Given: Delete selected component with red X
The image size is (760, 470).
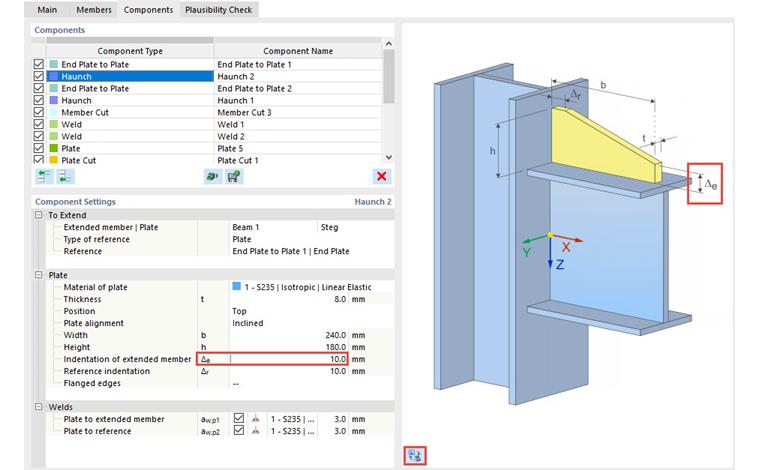Looking at the screenshot, I should (x=382, y=176).
